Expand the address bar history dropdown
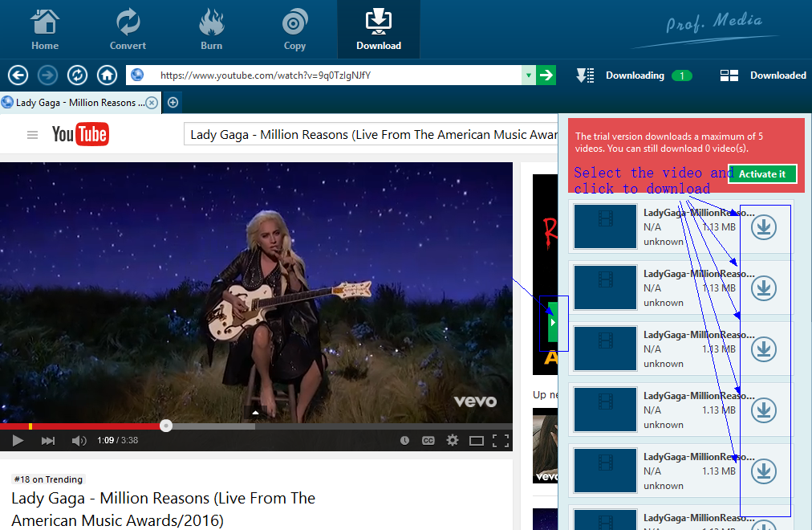Image resolution: width=812 pixels, height=530 pixels. 528,75
